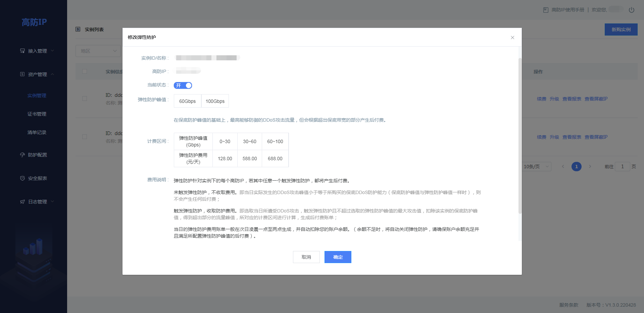
Task: Toggle the 当前状态 switch off
Action: 183,85
